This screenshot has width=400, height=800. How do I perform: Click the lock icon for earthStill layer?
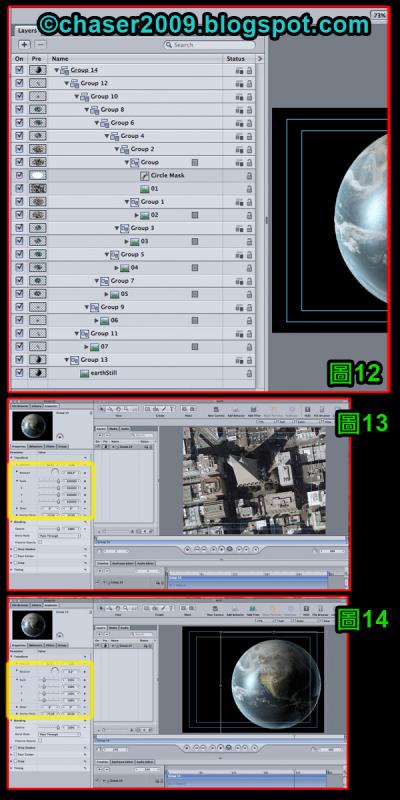click(249, 373)
